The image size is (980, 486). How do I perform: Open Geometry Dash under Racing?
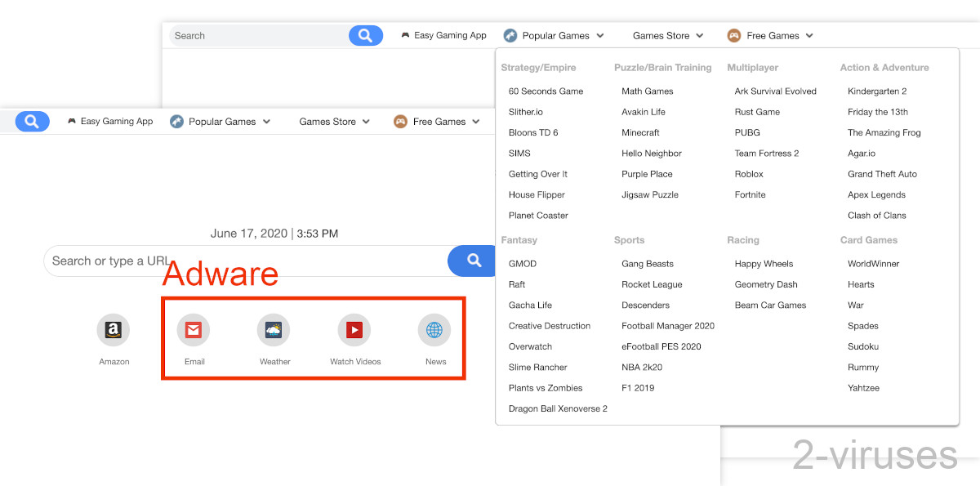pyautogui.click(x=766, y=284)
